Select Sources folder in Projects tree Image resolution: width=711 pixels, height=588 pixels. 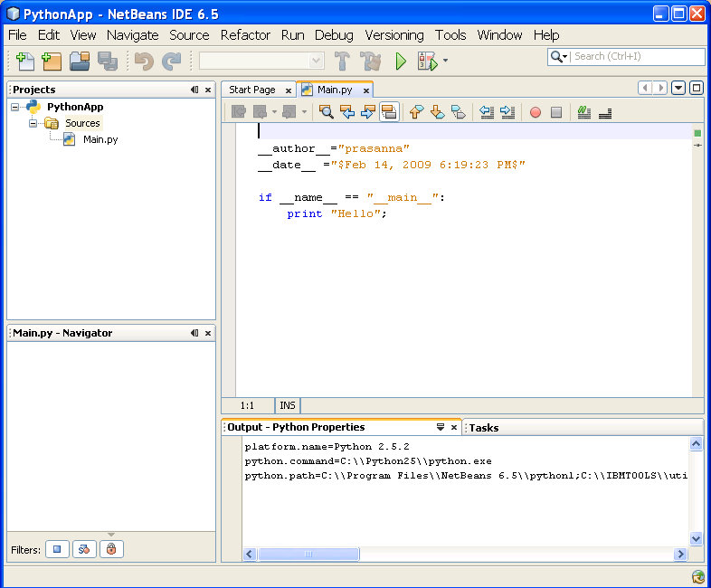click(x=82, y=123)
